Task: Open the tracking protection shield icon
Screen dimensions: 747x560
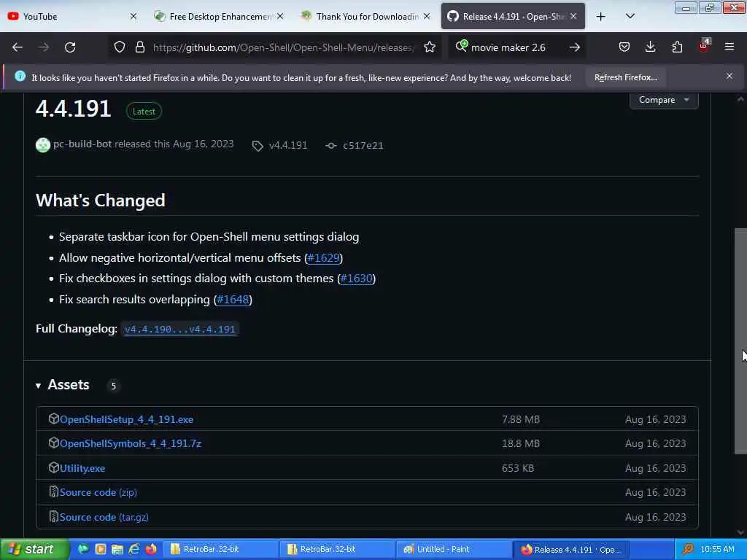Action: [x=120, y=47]
